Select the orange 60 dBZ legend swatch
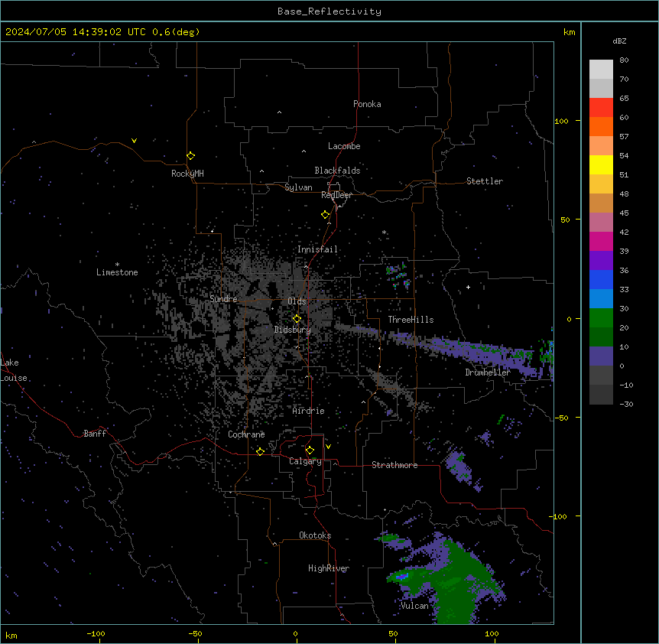Screen dimensions: 659x644 click(x=601, y=126)
